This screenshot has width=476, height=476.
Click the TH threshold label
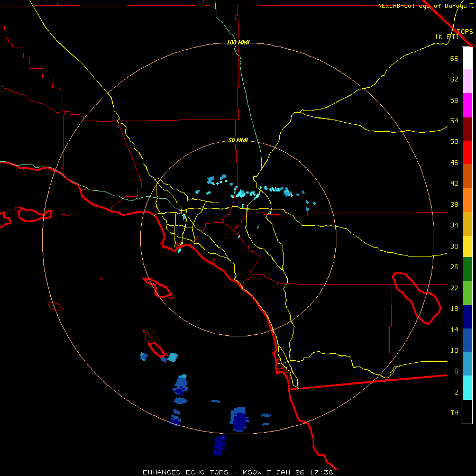click(454, 413)
